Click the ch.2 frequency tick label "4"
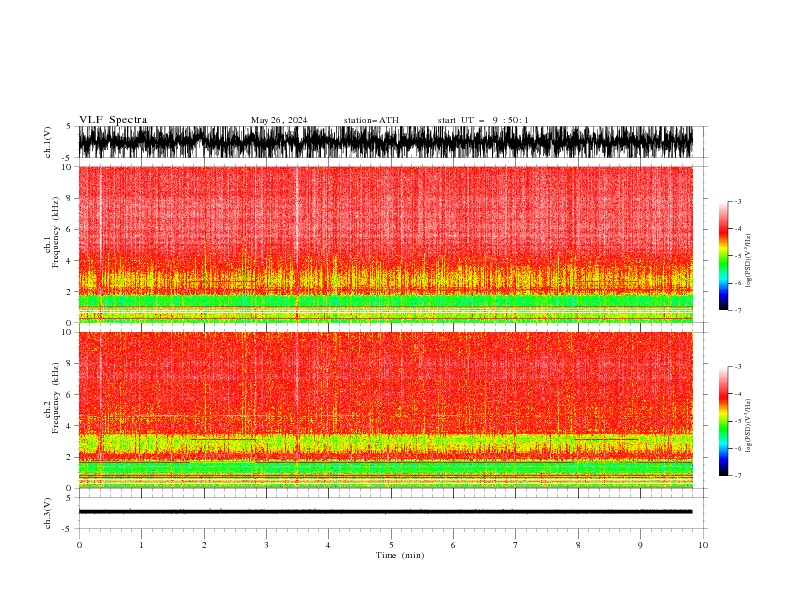 pos(70,426)
